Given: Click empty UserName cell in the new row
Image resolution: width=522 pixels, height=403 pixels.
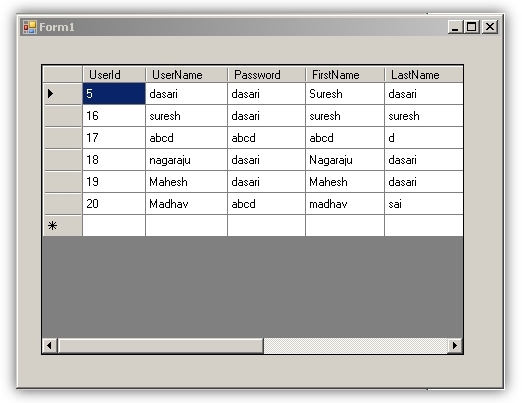Looking at the screenshot, I should [x=187, y=226].
